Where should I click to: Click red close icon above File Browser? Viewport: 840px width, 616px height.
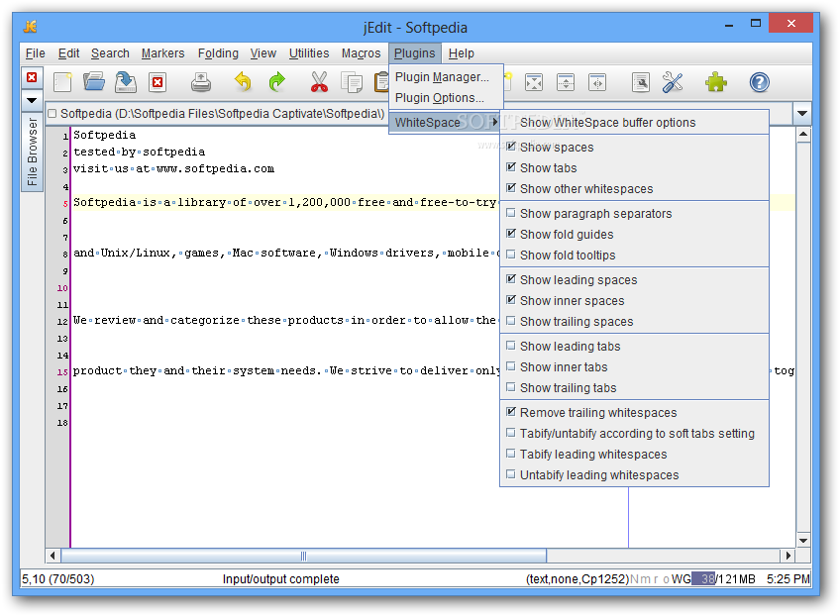(x=32, y=77)
